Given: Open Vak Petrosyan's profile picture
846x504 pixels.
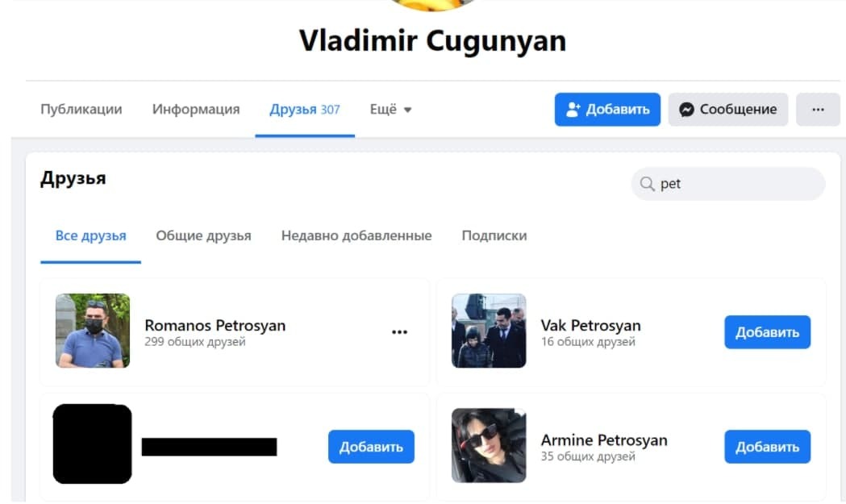Looking at the screenshot, I should pyautogui.click(x=489, y=331).
